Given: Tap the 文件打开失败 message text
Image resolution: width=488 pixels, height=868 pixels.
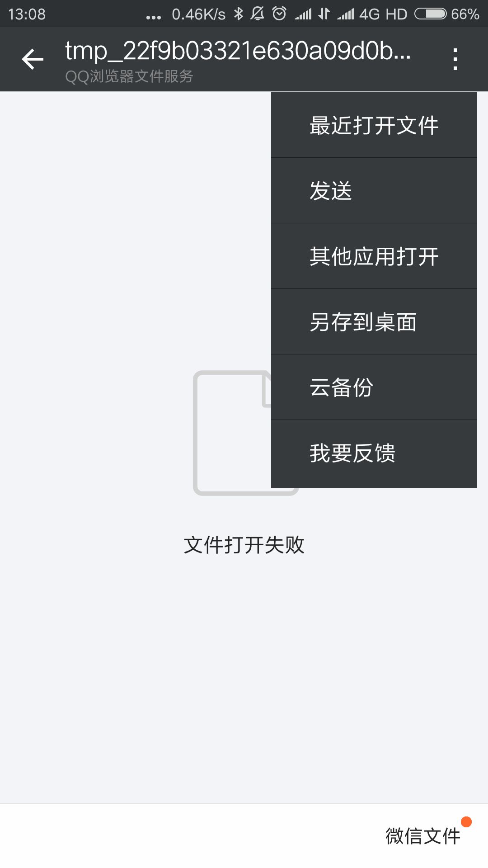Looking at the screenshot, I should pyautogui.click(x=244, y=545).
